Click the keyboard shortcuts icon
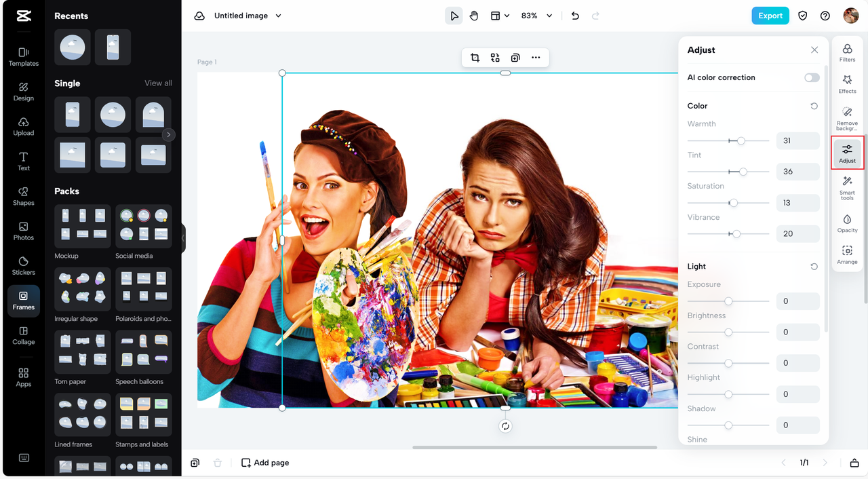Image resolution: width=868 pixels, height=479 pixels. click(24, 458)
